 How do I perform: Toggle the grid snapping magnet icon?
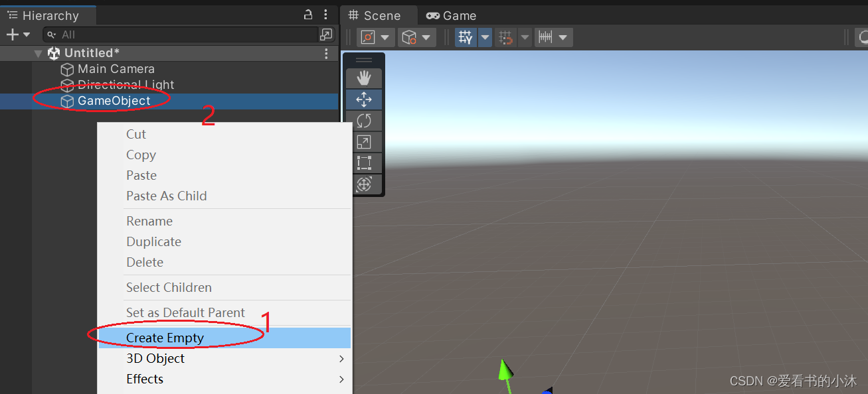(503, 37)
